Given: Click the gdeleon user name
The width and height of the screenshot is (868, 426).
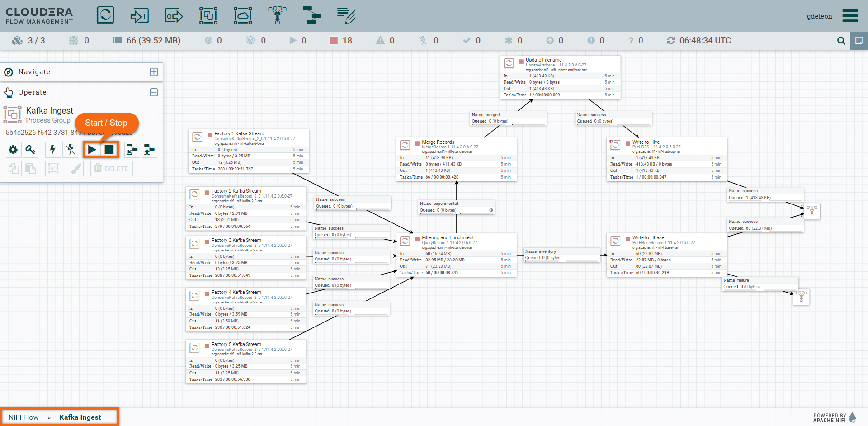Looking at the screenshot, I should tap(819, 16).
